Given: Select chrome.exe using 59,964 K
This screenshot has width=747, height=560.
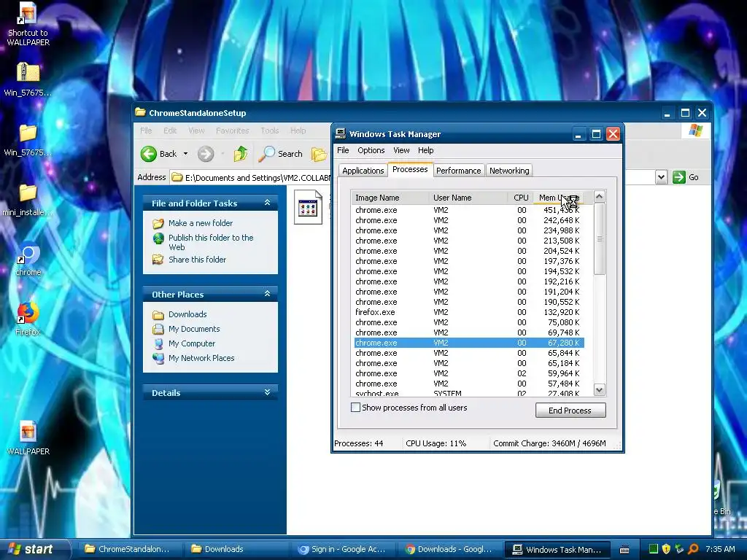Looking at the screenshot, I should 469,373.
